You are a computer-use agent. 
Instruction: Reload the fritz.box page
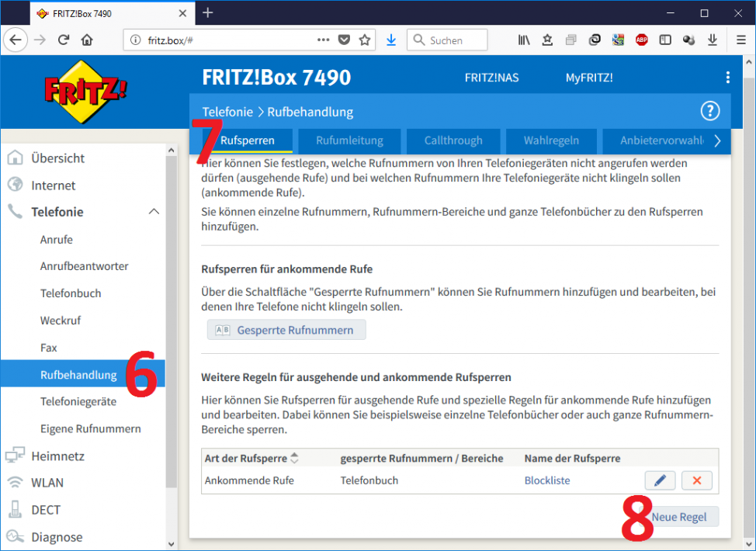(x=64, y=40)
